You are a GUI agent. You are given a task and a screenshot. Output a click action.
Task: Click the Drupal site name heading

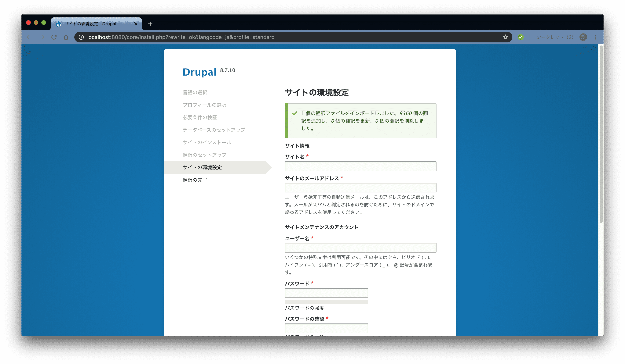pos(199,72)
